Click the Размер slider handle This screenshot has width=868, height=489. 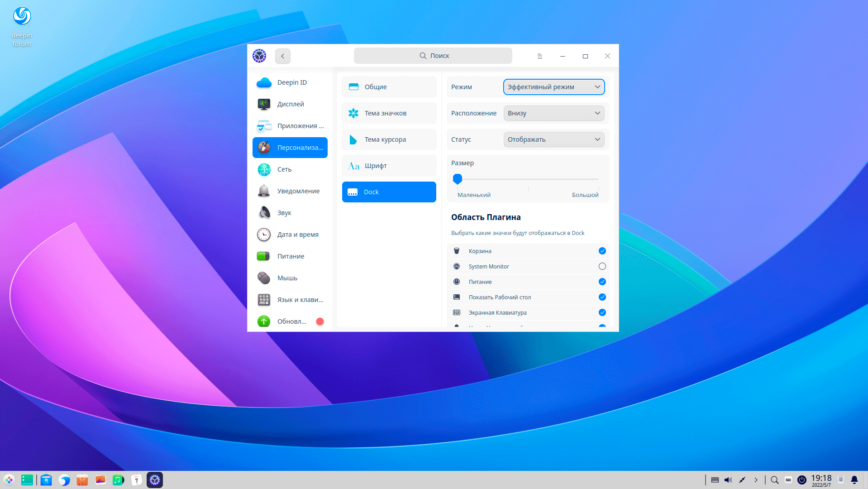[x=458, y=179]
